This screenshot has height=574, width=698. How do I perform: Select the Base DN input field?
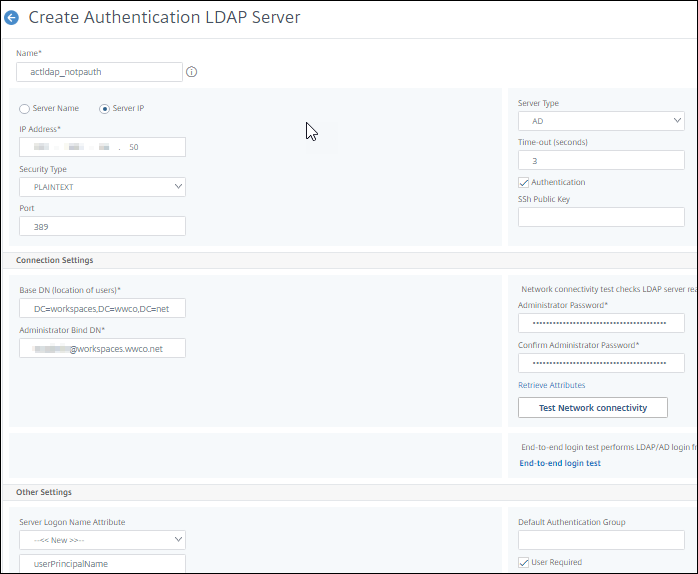coord(102,309)
